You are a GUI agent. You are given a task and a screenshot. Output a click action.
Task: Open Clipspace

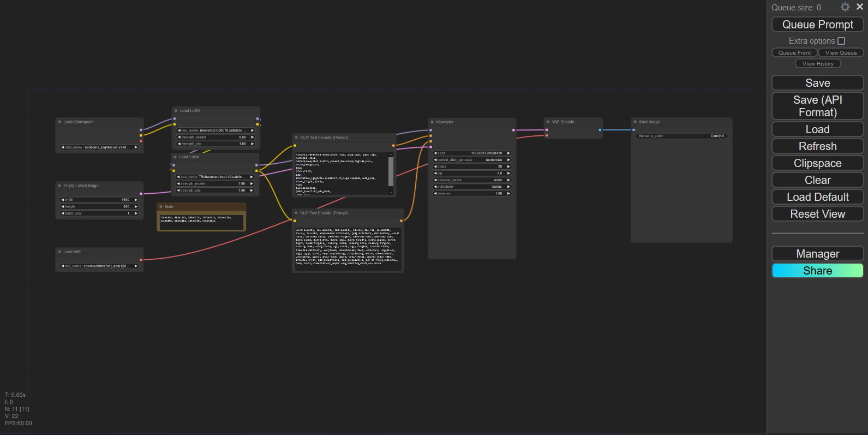pyautogui.click(x=817, y=163)
